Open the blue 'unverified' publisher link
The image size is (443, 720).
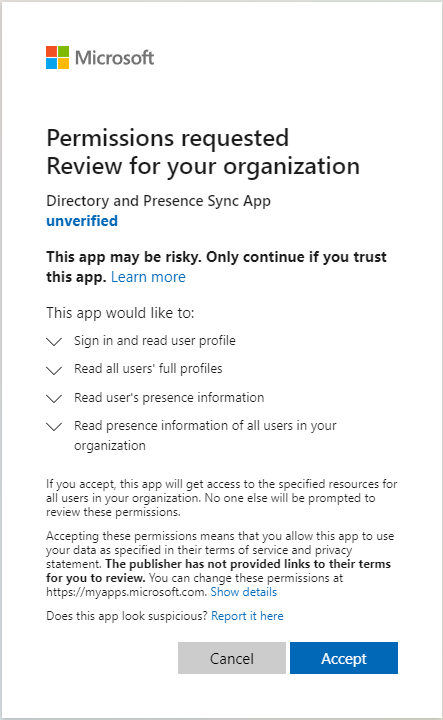82,221
